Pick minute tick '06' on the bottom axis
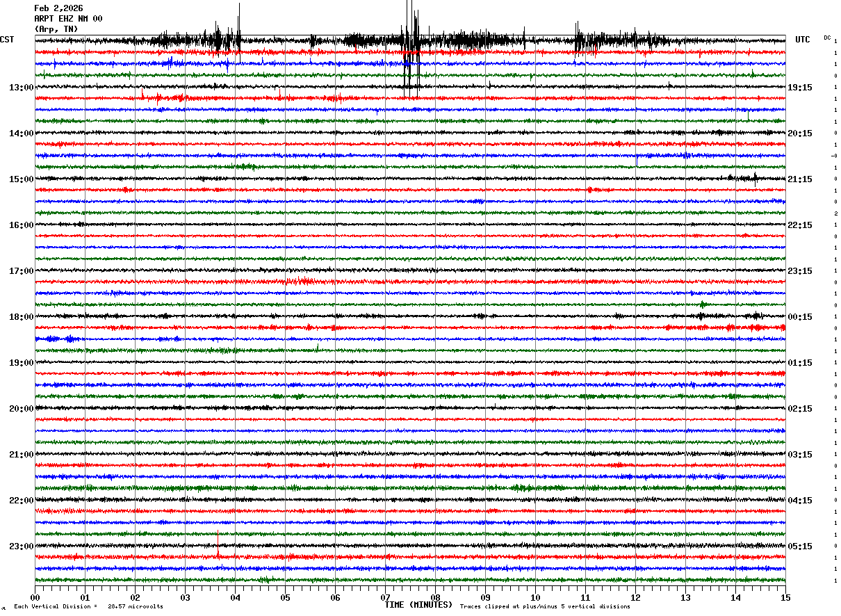This screenshot has width=841, height=616. [335, 597]
